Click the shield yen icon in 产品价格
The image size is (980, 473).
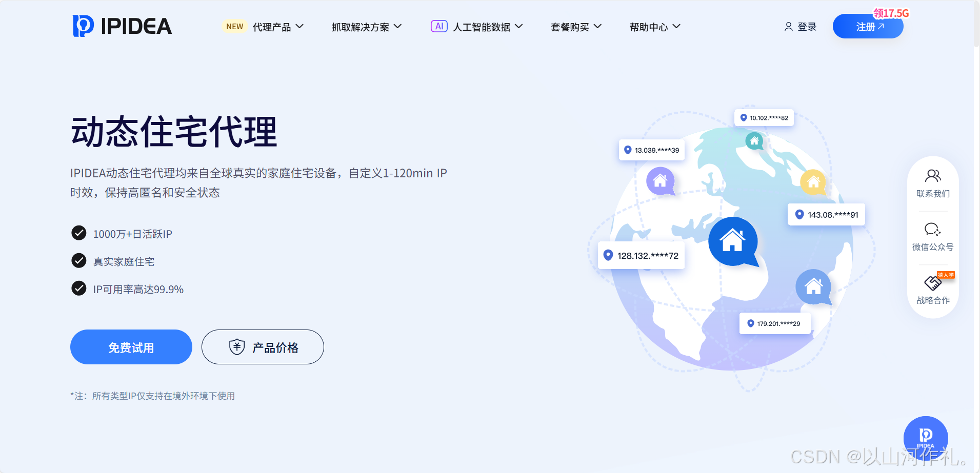236,347
